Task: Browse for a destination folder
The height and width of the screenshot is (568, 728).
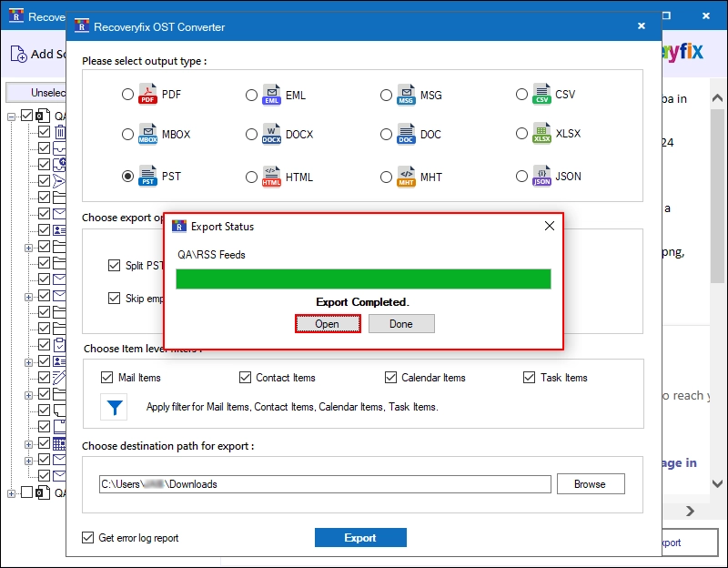Action: [591, 484]
